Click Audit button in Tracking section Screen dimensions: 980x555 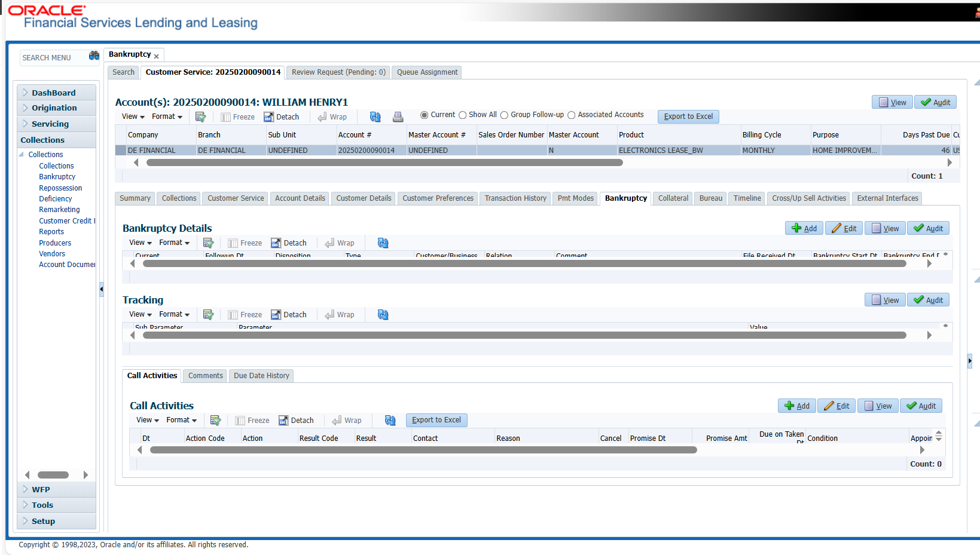point(928,300)
